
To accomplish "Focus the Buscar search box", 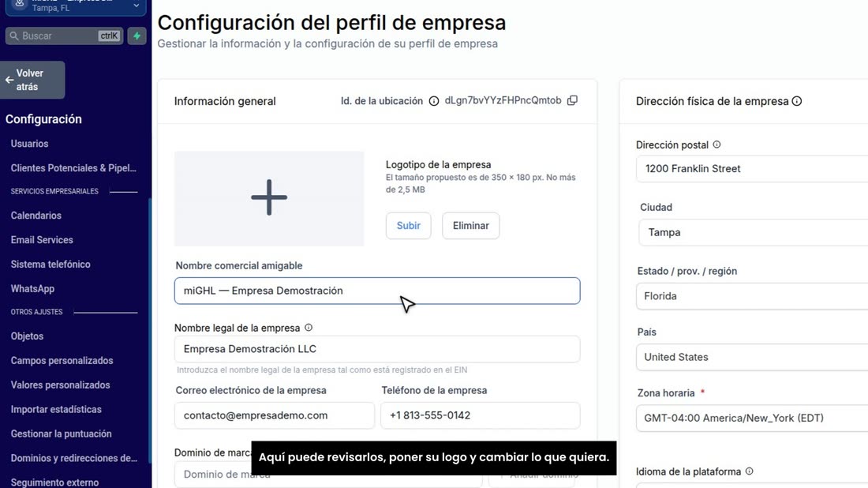I will point(64,36).
